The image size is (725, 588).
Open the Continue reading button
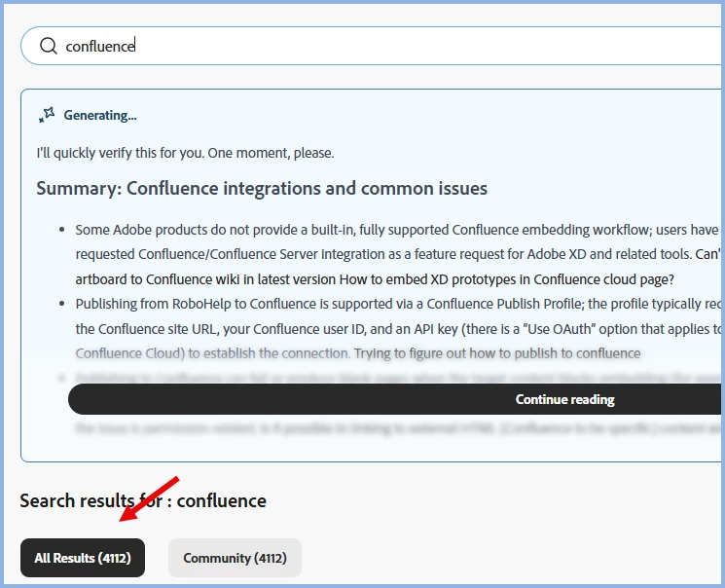click(396, 399)
